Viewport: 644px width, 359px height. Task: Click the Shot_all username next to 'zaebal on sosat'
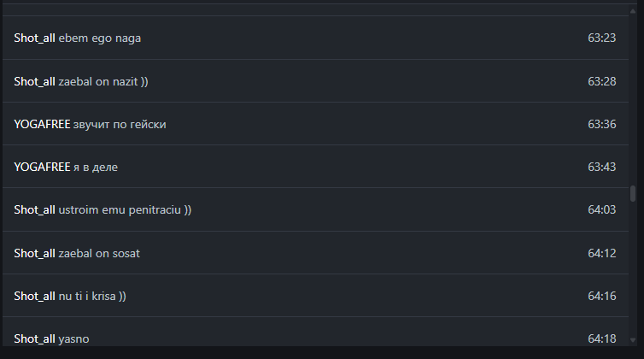point(34,253)
